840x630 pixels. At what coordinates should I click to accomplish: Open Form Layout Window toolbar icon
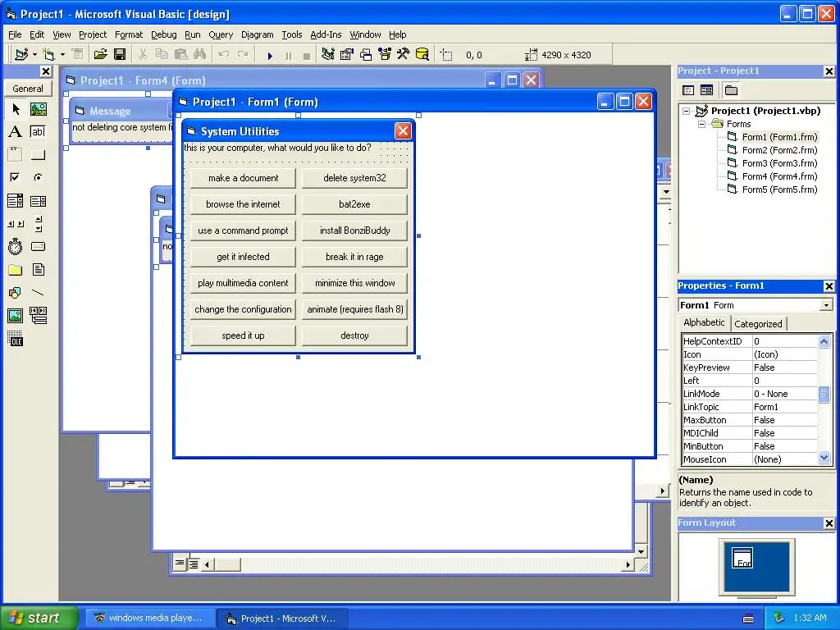366,55
